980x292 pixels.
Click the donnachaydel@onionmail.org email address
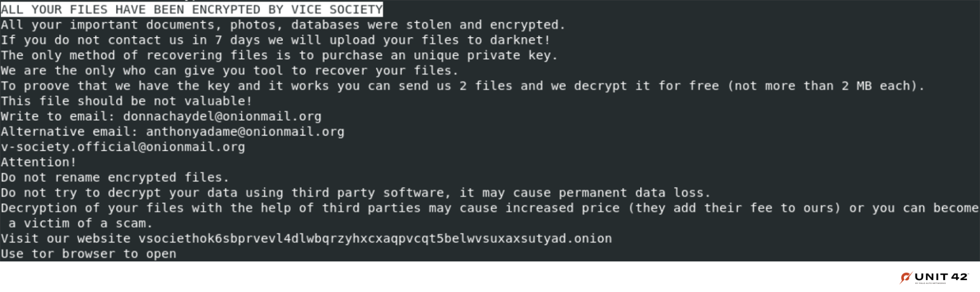[222, 117]
